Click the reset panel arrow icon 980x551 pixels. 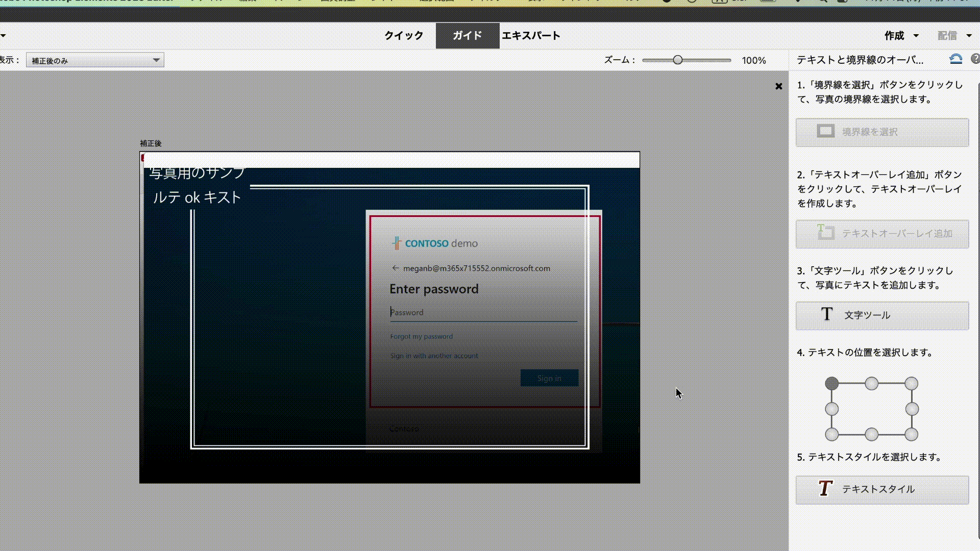click(955, 59)
